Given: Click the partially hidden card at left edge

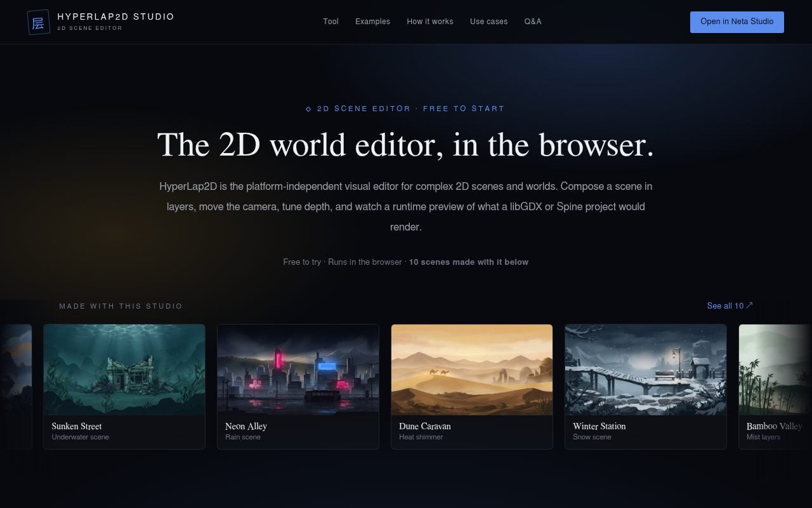Looking at the screenshot, I should [16, 387].
